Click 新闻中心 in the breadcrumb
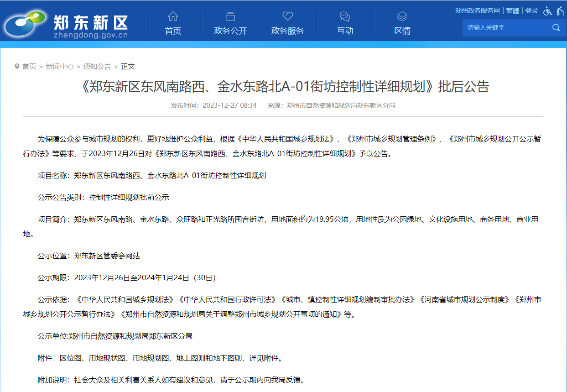The width and height of the screenshot is (567, 392). click(60, 66)
